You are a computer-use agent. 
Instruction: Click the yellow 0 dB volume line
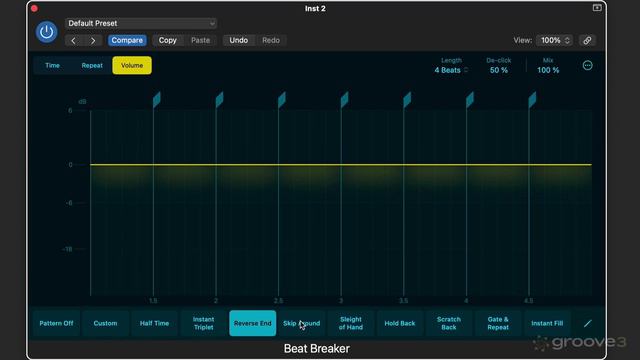coord(341,165)
